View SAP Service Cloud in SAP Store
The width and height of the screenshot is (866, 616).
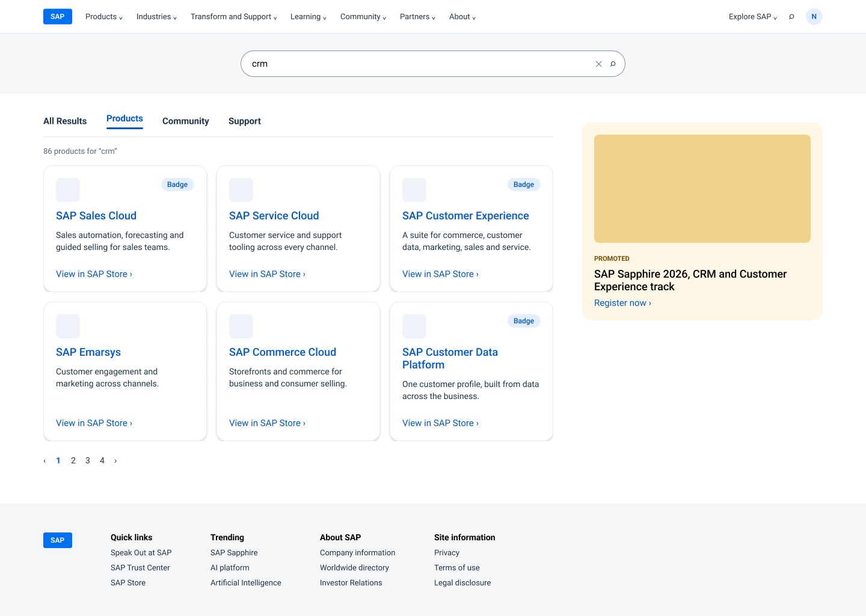click(268, 274)
